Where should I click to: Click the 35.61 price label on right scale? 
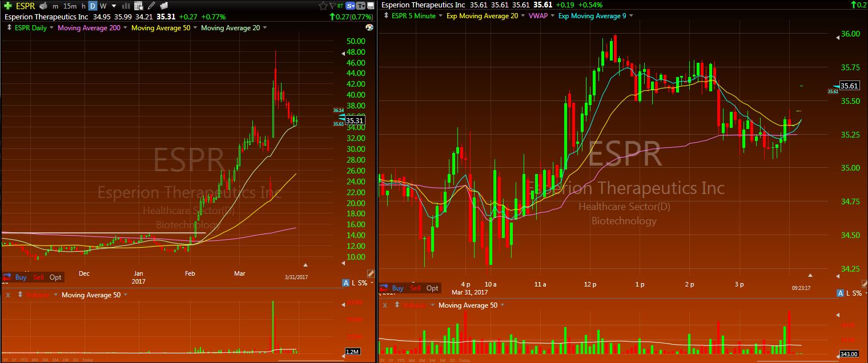point(850,86)
